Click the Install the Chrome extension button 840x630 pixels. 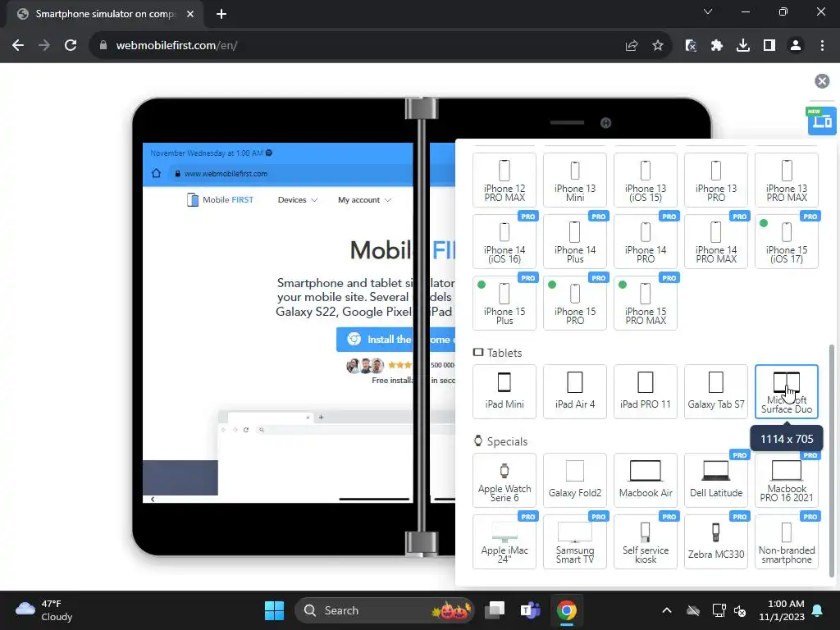click(x=395, y=339)
